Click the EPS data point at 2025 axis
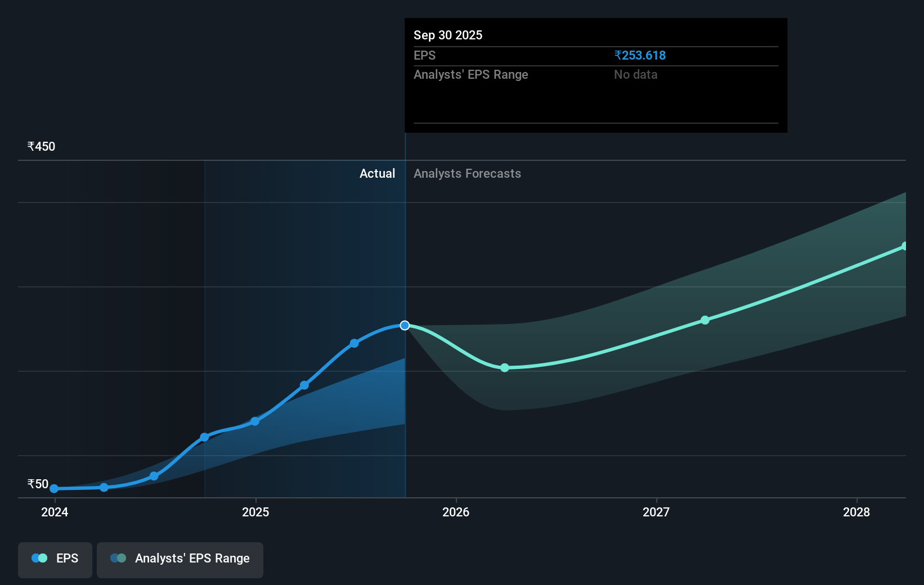 255,421
